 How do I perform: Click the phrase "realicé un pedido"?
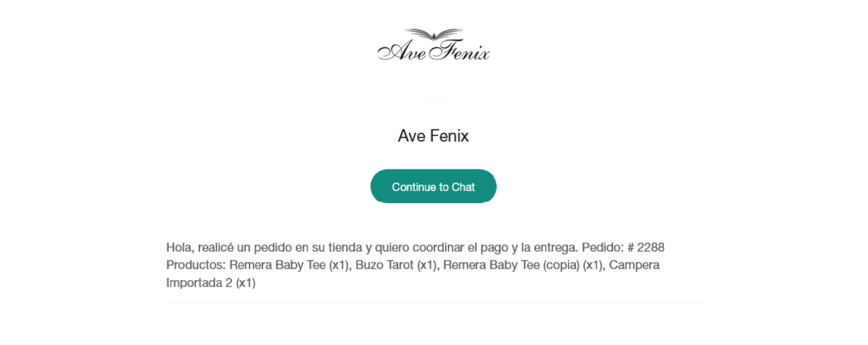[245, 247]
